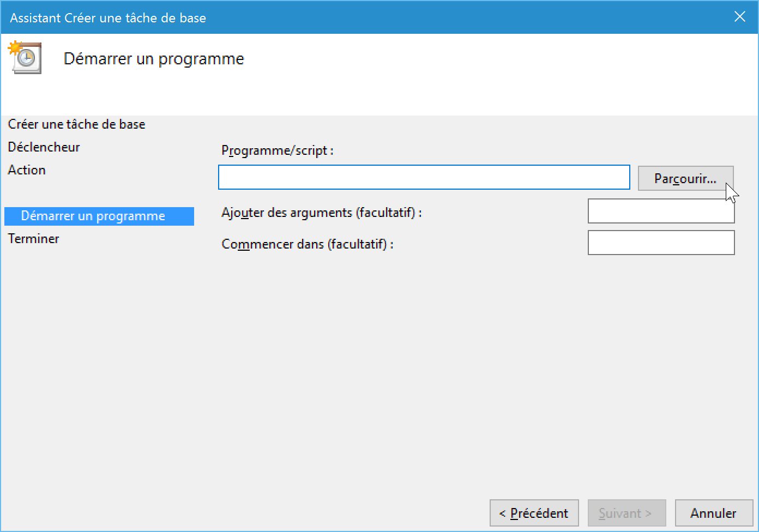
Task: Click the white header banner area beside heading
Action: pyautogui.click(x=491, y=74)
